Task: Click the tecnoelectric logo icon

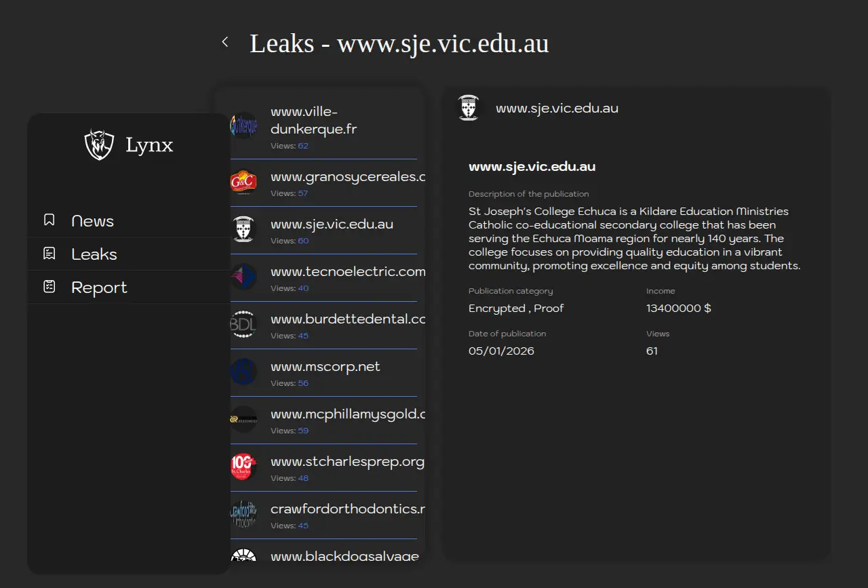Action: [243, 277]
